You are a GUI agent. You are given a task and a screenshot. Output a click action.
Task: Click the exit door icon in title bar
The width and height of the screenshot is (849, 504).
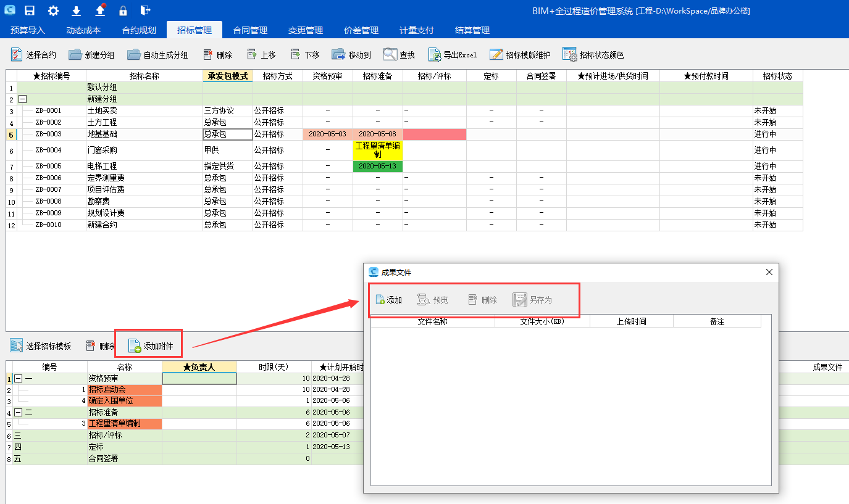tap(145, 10)
